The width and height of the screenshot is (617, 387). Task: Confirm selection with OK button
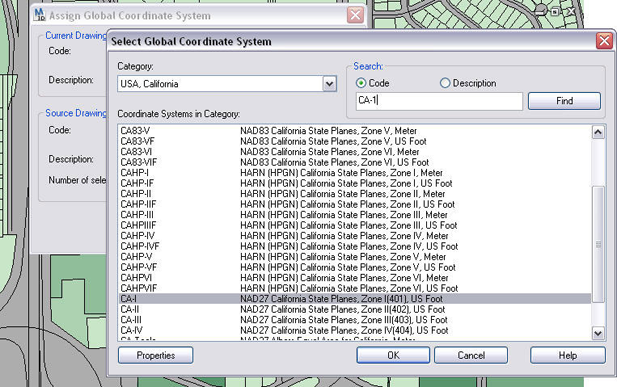393,356
